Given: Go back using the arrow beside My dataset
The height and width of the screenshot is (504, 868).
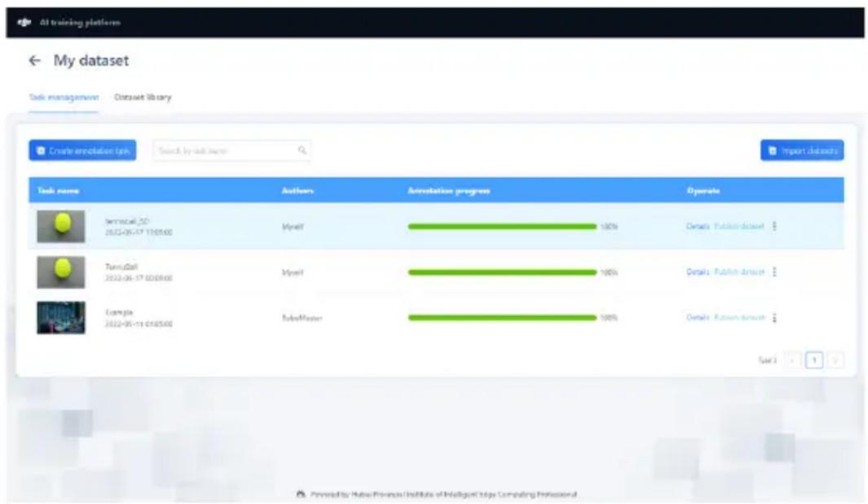Looking at the screenshot, I should (x=35, y=60).
